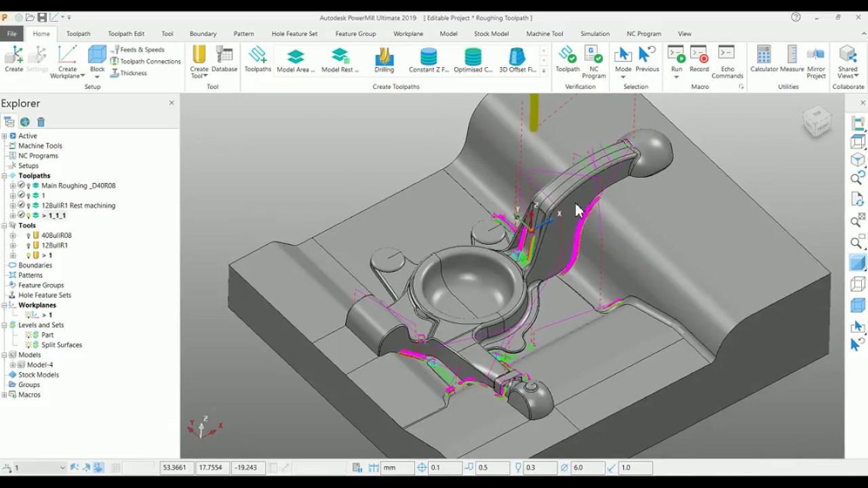
Task: Select Constant Z Finishing toolpath
Action: pos(429,60)
